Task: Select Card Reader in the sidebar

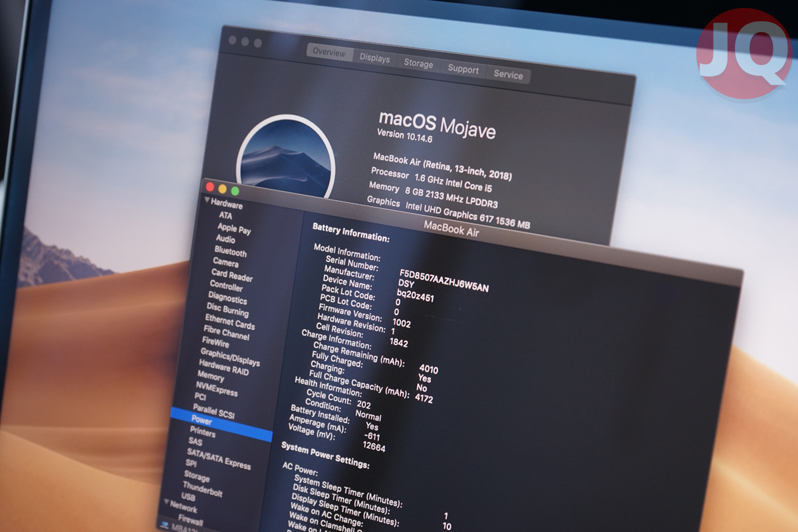Action: 232,275
